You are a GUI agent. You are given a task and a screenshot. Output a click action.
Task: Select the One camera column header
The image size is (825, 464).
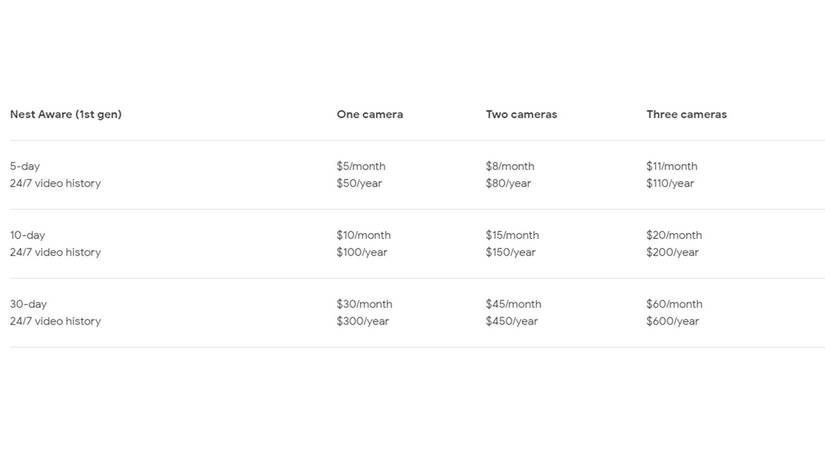point(370,114)
